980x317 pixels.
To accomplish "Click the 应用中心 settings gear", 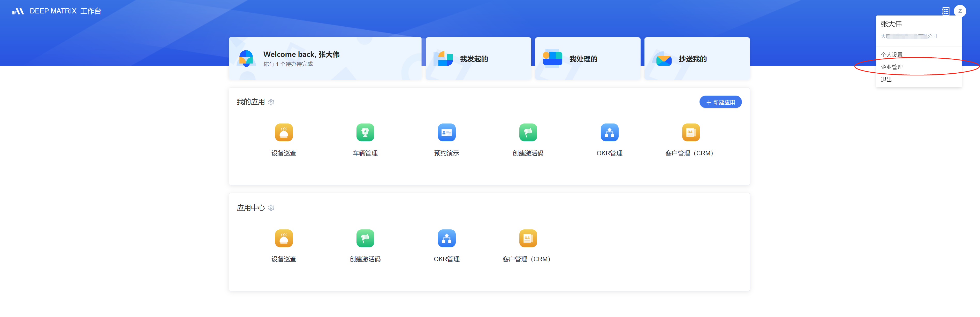I will point(271,208).
